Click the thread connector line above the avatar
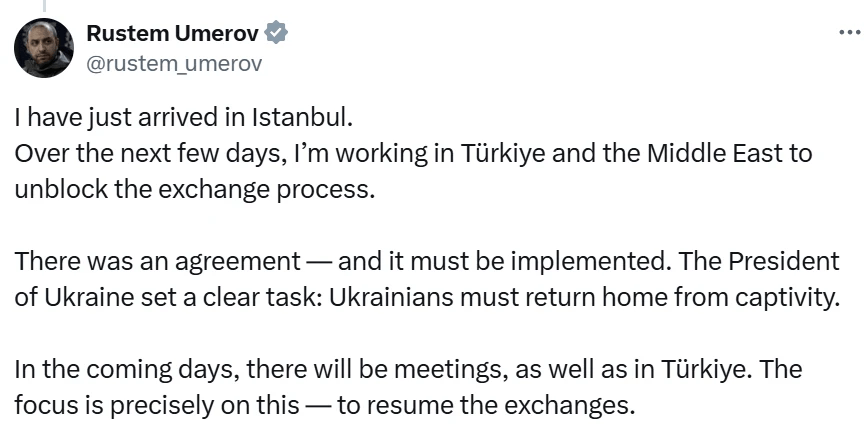Image resolution: width=864 pixels, height=430 pixels. pos(43,5)
